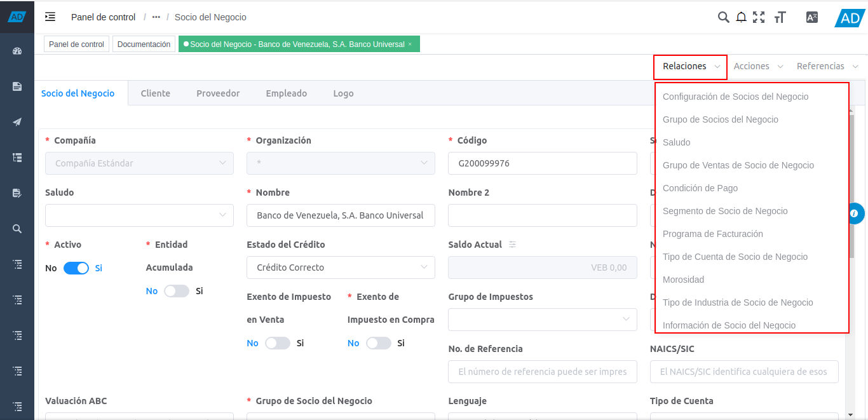Collapse the sidebar with hamburger icon
The height and width of the screenshot is (420, 868).
[x=50, y=17]
